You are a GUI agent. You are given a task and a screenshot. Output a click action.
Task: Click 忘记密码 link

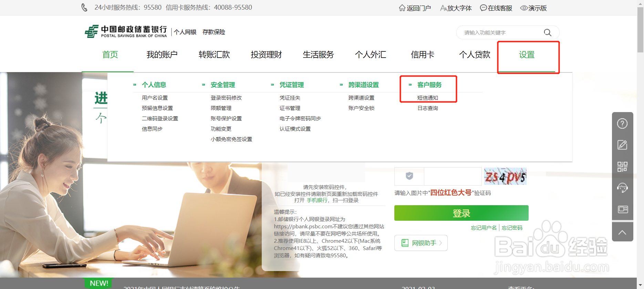[512, 228]
